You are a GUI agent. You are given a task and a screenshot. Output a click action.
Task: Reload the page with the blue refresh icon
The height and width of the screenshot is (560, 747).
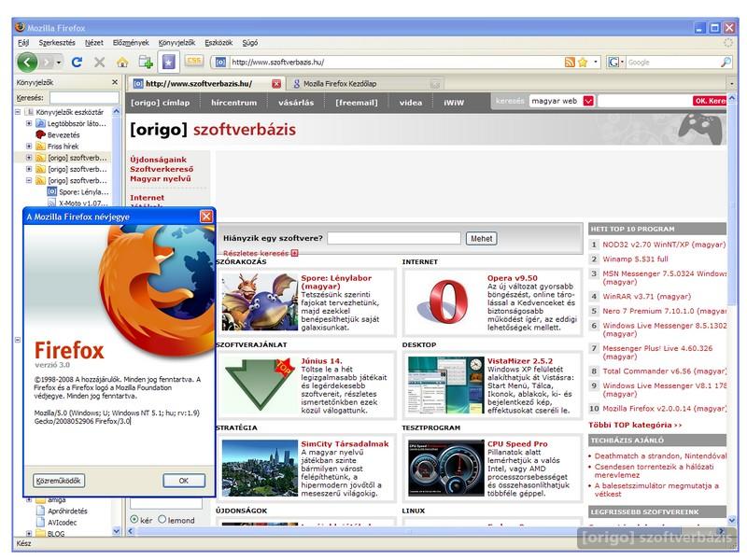[x=77, y=62]
